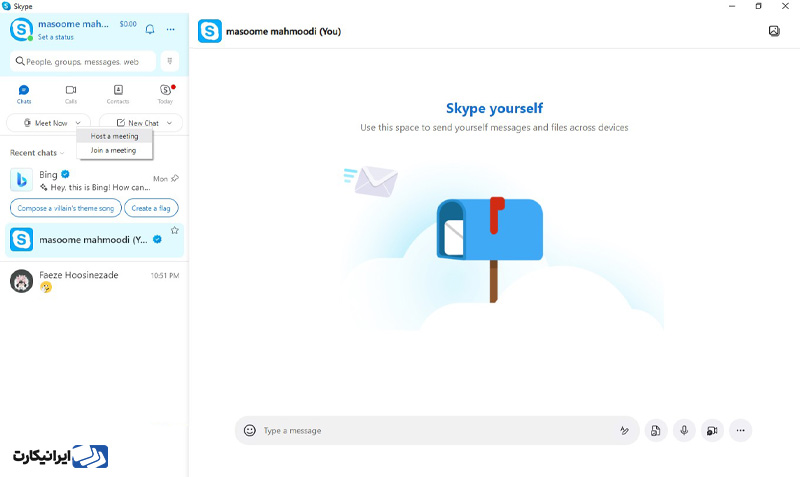Click the masoome mah... profile name
This screenshot has width=800, height=477.
pos(73,24)
